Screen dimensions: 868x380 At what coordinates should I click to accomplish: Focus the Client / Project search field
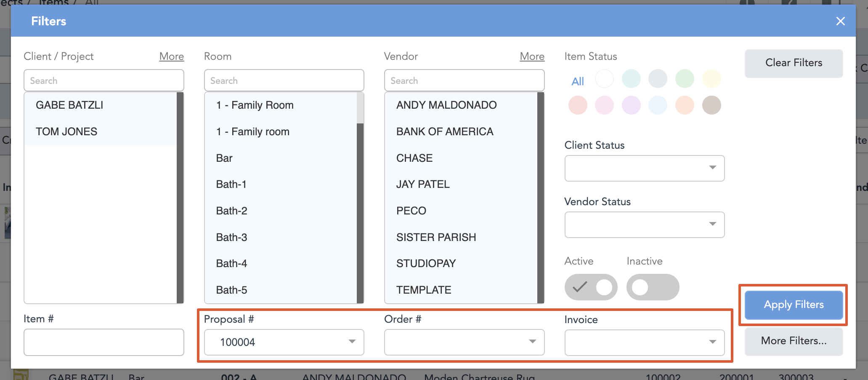pyautogui.click(x=104, y=80)
